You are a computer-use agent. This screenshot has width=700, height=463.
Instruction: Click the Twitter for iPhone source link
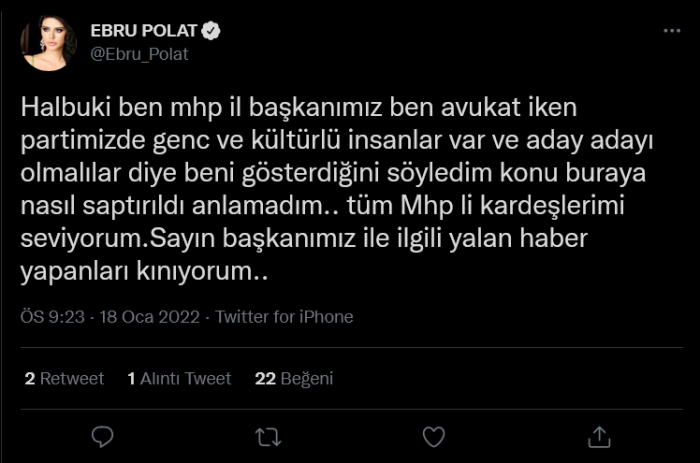pyautogui.click(x=284, y=317)
